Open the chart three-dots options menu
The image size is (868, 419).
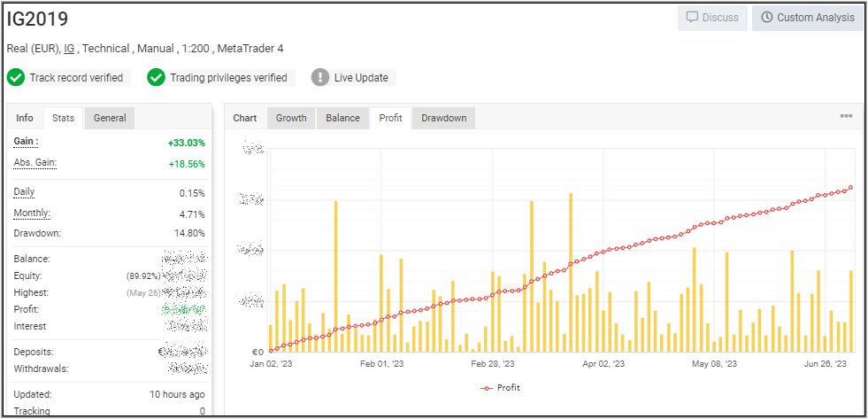[x=846, y=116]
